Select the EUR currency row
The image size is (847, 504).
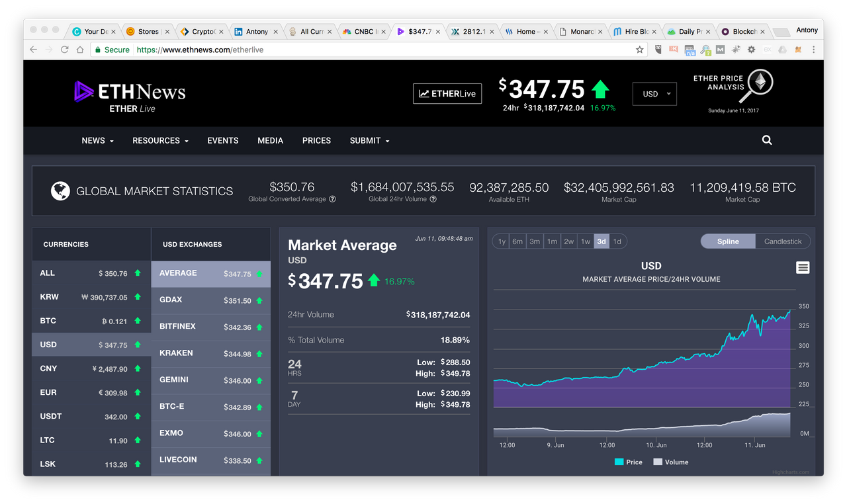(91, 392)
